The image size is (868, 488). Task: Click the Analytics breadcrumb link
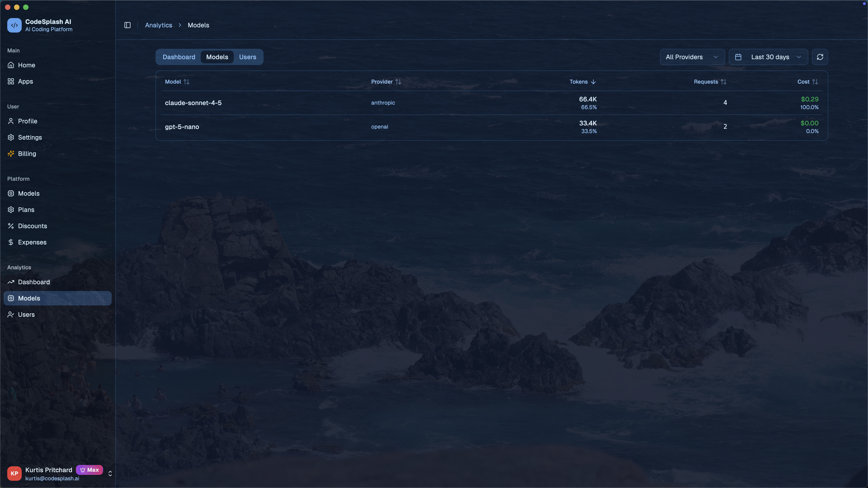coord(158,25)
